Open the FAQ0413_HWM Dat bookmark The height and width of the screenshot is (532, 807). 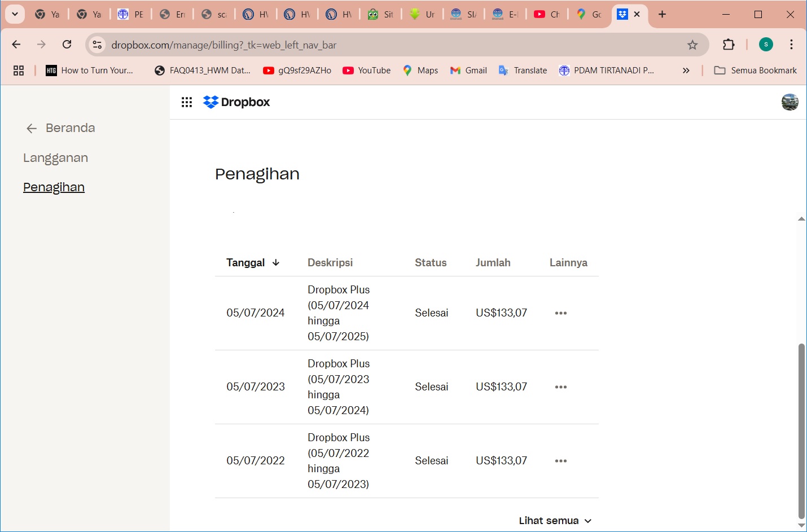tap(203, 71)
